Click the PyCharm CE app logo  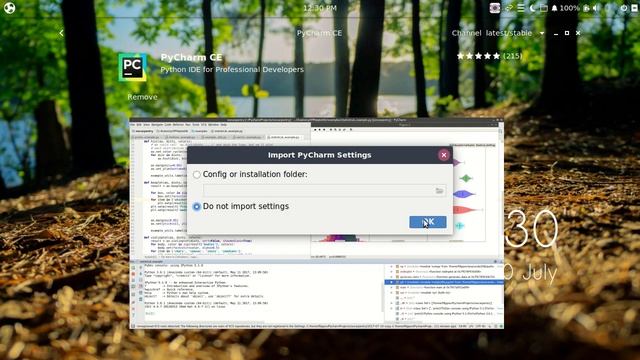coord(133,67)
